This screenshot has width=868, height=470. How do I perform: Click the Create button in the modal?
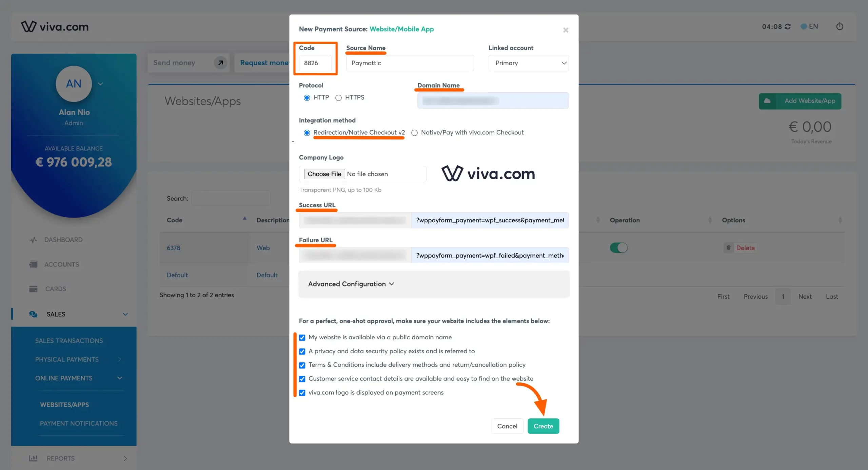tap(543, 426)
